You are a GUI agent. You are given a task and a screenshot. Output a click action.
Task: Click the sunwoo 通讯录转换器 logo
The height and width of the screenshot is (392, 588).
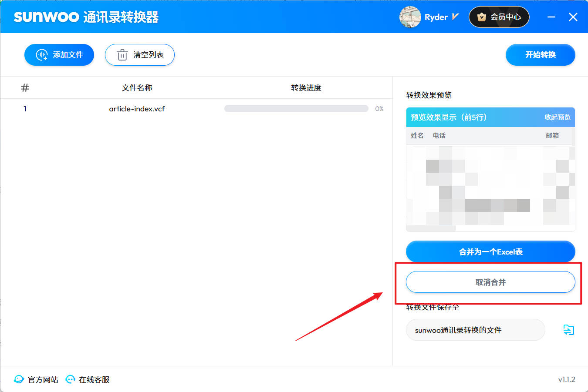(86, 17)
